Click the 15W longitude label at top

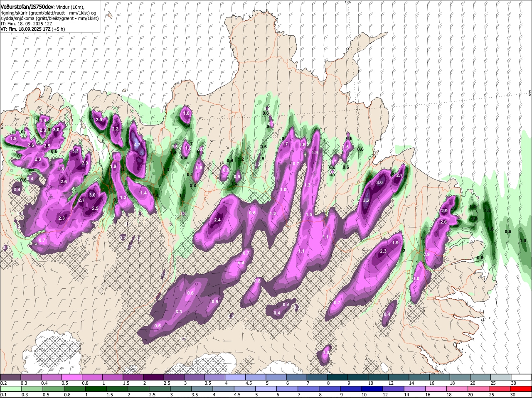(348, 2)
